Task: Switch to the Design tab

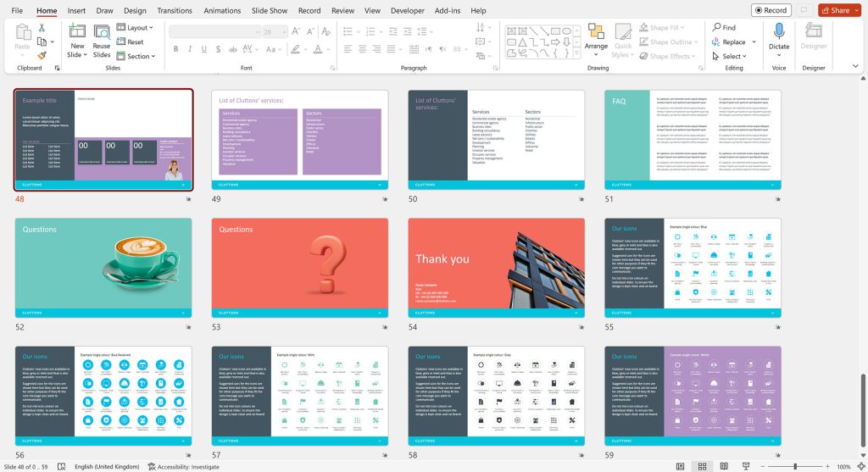Action: 135,10
